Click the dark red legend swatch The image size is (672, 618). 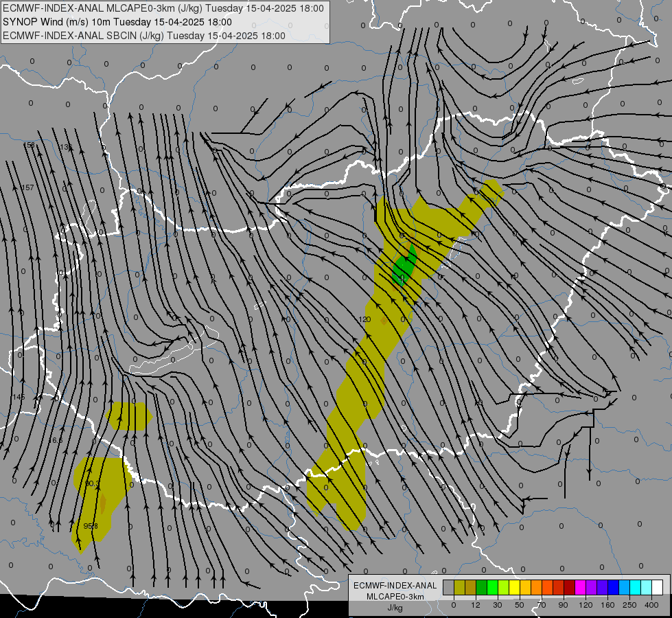coord(569,587)
